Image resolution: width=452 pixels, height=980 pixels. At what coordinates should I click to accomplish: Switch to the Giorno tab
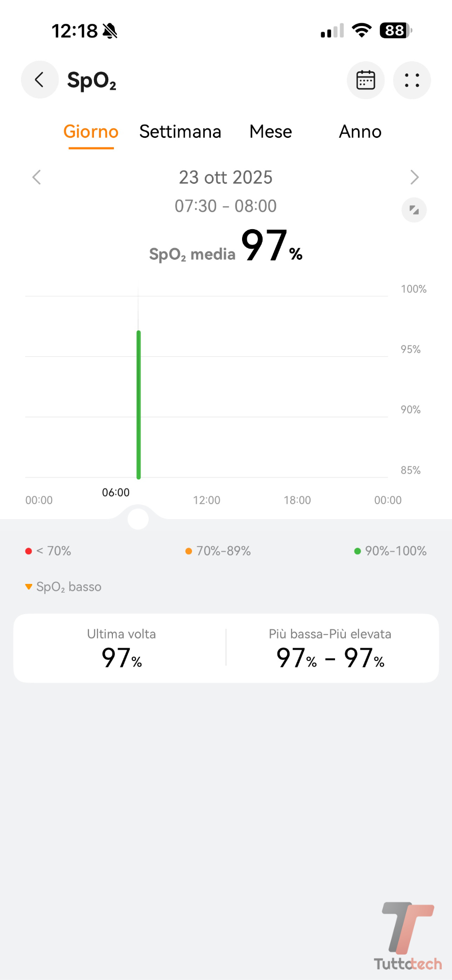[91, 132]
